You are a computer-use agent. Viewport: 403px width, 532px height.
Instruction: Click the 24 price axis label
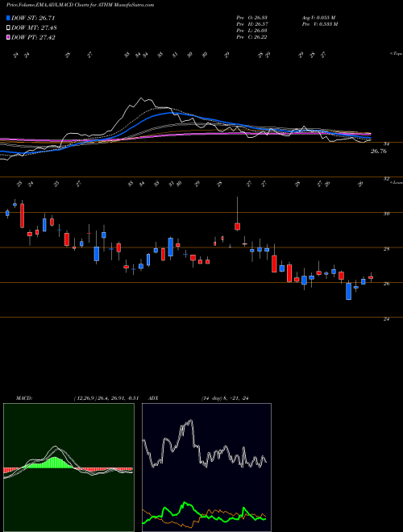[x=386, y=319]
